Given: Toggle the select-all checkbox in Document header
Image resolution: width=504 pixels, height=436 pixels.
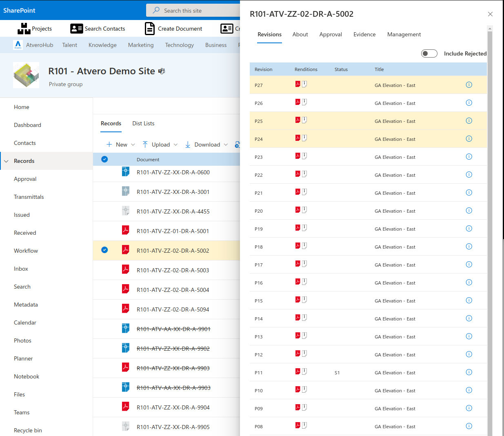Looking at the screenshot, I should click(104, 159).
